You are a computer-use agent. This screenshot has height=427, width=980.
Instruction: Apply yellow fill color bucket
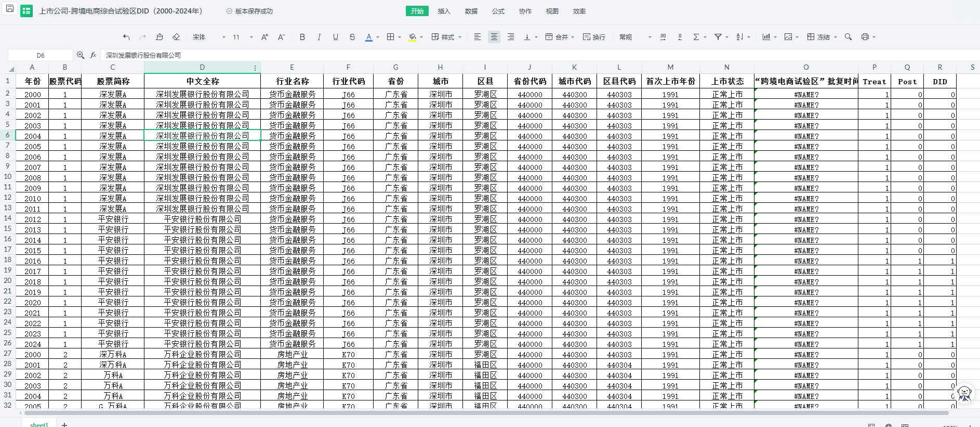click(x=413, y=37)
